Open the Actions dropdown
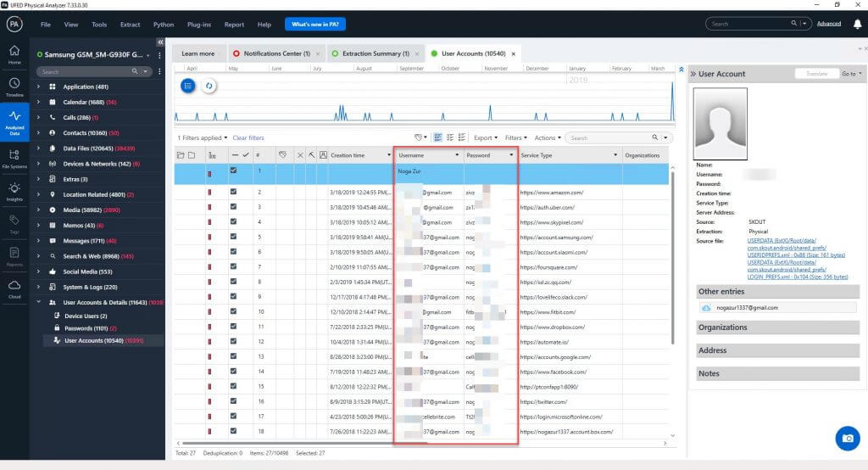Image resolution: width=868 pixels, height=470 pixels. tap(548, 137)
